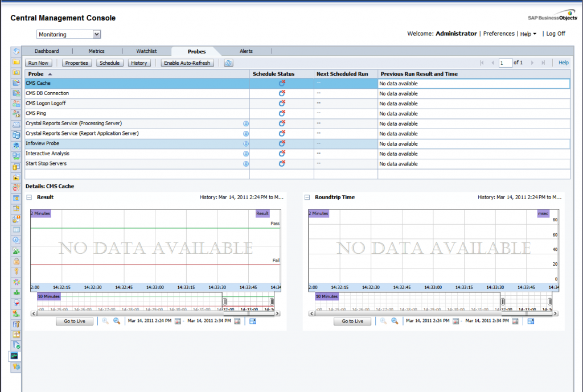
Task: Click the Roundtrip Time zoom in magnifier
Action: (x=383, y=321)
